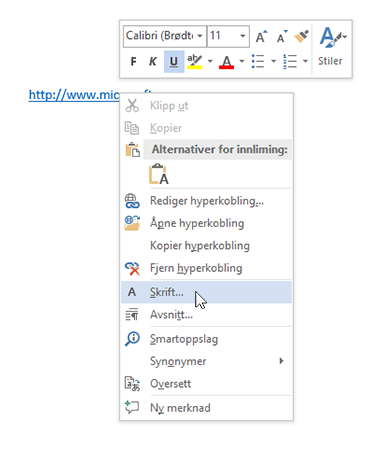Choose Oversett menu text
Viewport: 376px width, 454px height.
coord(170,384)
